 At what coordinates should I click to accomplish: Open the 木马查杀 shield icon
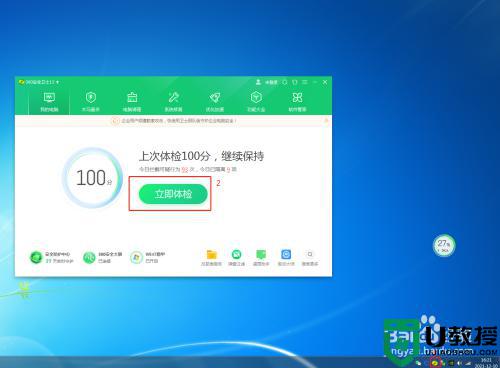pos(91,102)
